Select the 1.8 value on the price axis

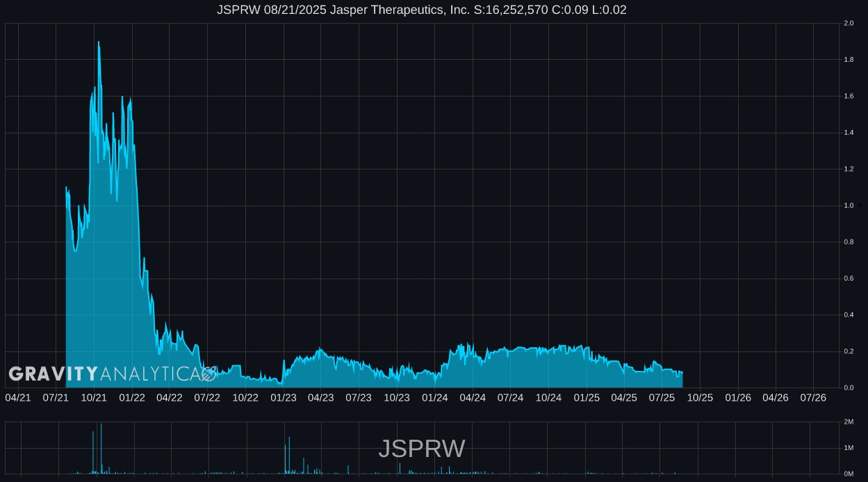[849, 60]
